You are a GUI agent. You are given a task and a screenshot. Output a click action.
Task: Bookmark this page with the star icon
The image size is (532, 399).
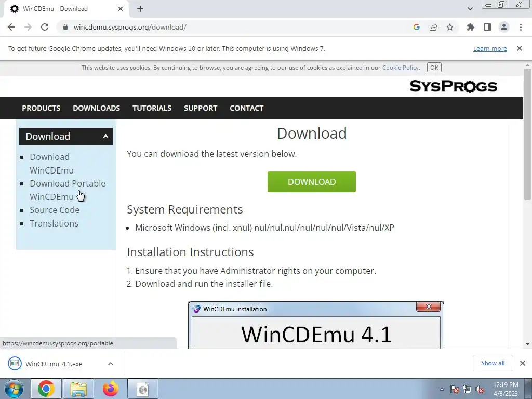[450, 27]
